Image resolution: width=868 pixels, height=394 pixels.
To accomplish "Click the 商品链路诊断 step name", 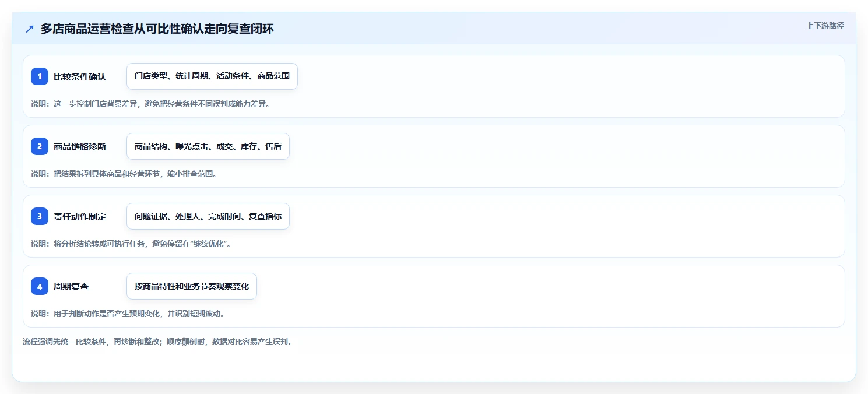I will tap(80, 146).
